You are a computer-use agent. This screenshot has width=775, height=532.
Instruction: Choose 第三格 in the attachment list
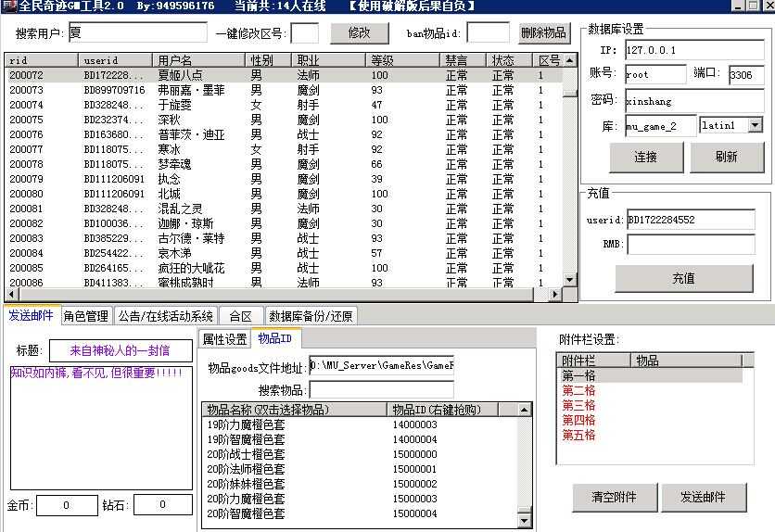[x=578, y=406]
